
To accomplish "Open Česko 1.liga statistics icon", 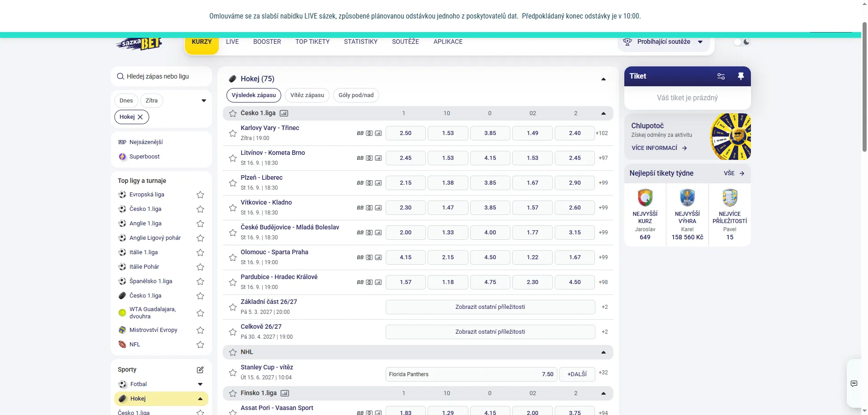I will pyautogui.click(x=284, y=113).
